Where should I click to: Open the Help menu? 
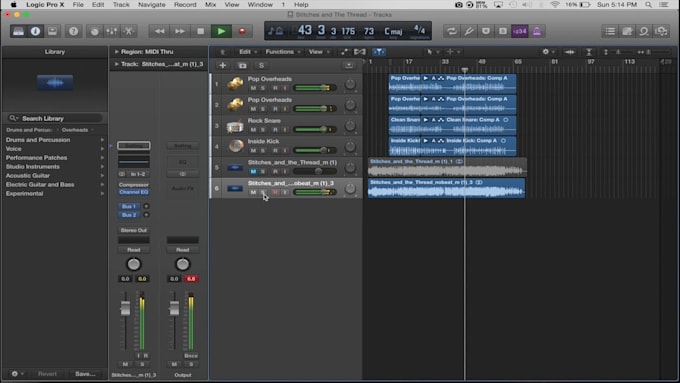click(301, 5)
